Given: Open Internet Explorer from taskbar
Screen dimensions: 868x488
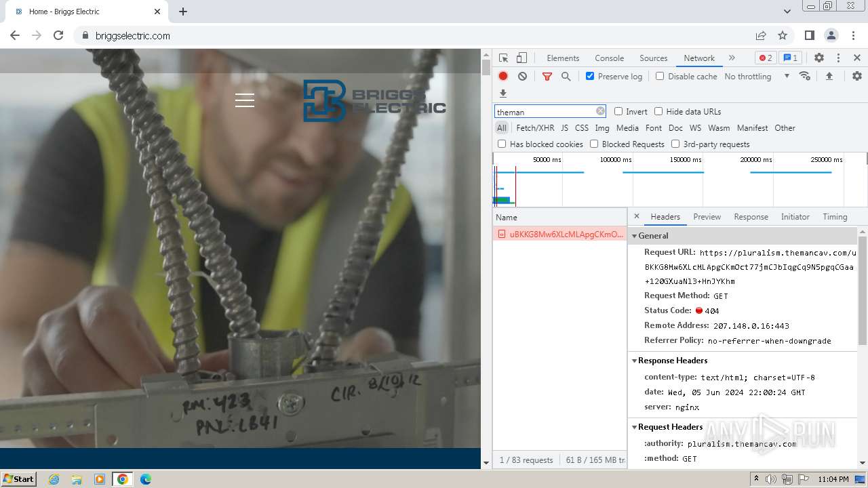Looking at the screenshot, I should point(54,479).
